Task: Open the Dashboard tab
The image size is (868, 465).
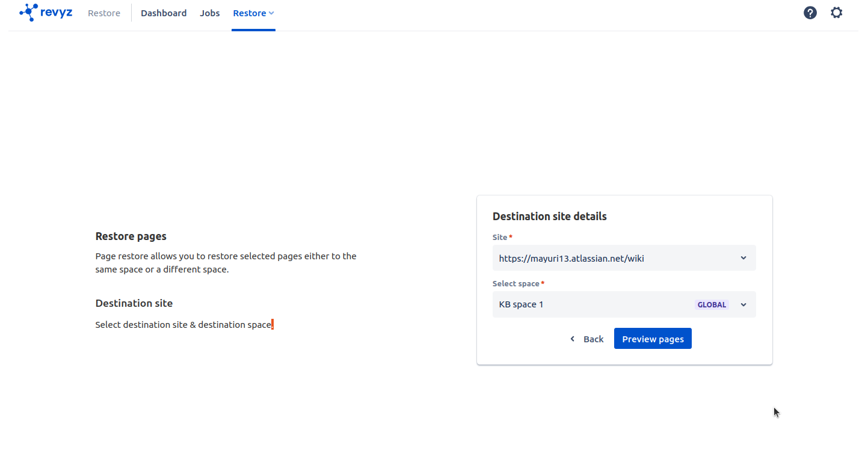Action: click(x=164, y=13)
